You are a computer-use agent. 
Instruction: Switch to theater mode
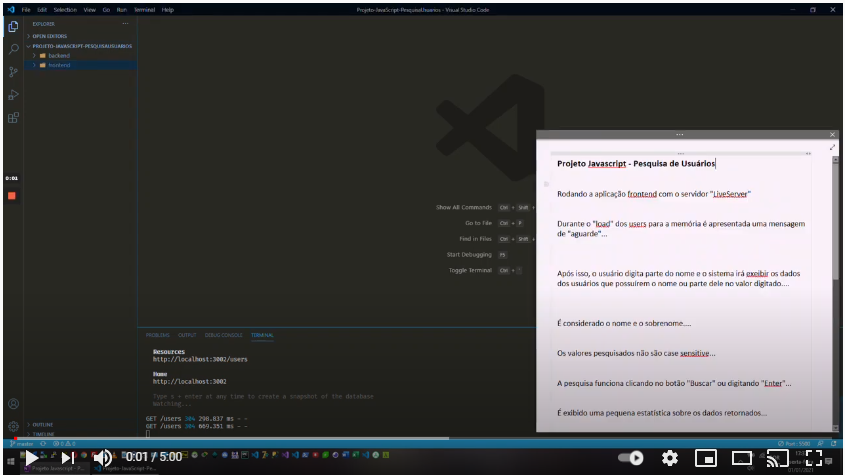pyautogui.click(x=742, y=458)
